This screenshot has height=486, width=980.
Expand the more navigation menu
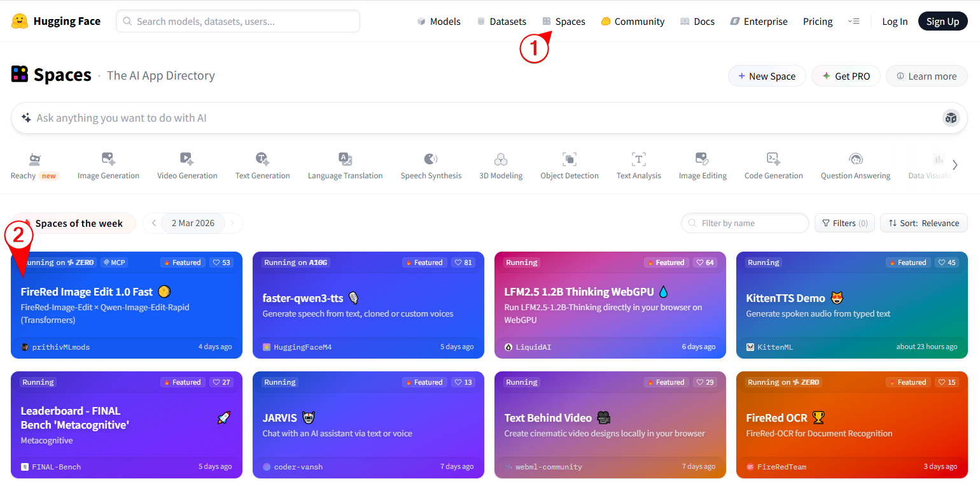tap(853, 21)
